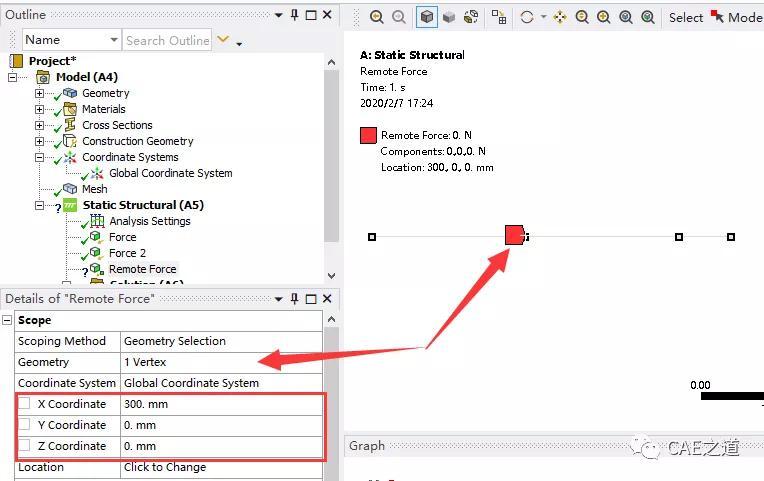Select Model (A4) in the outline

(87, 77)
